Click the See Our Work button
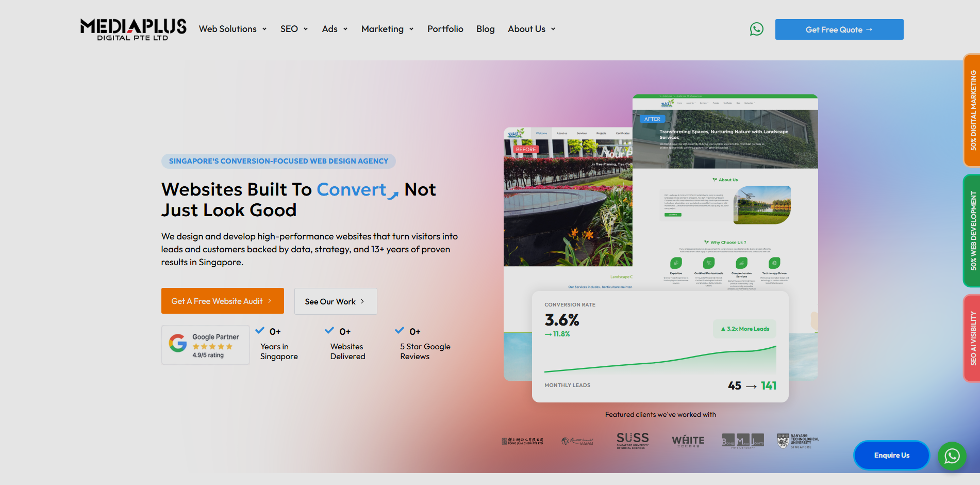980x485 pixels. (x=336, y=301)
